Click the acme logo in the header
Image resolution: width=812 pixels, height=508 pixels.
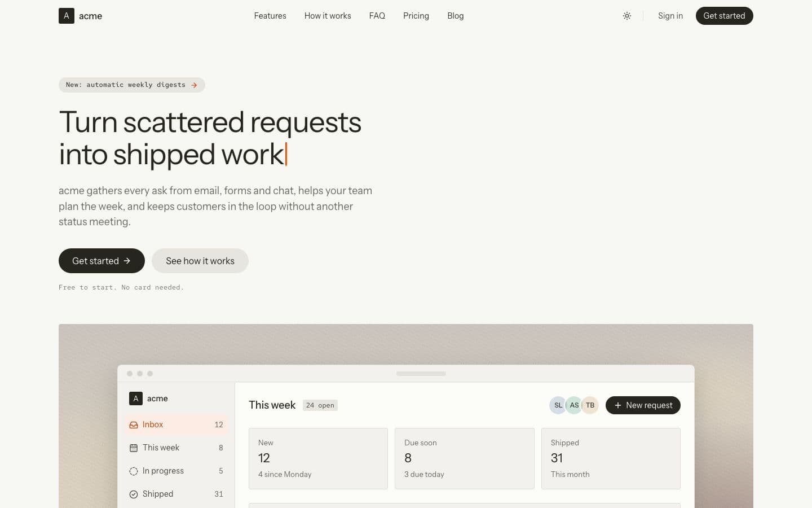(x=81, y=16)
